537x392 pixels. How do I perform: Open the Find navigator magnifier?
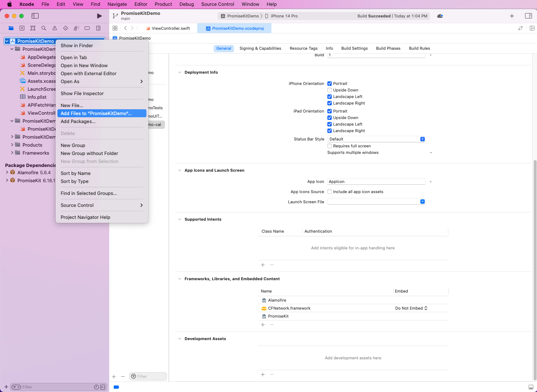(x=44, y=28)
